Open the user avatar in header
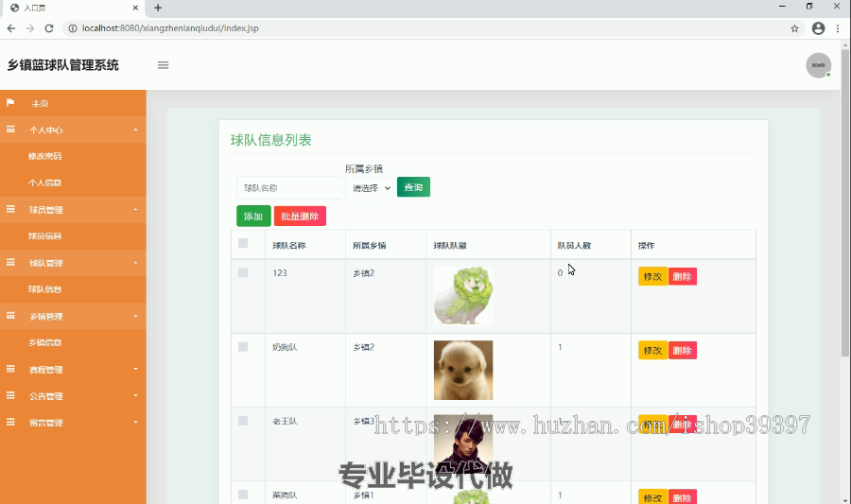851x504 pixels. click(819, 65)
